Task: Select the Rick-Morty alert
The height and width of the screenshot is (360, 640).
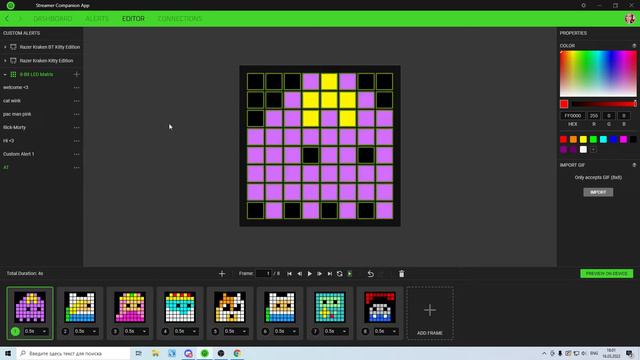Action: pos(14,127)
